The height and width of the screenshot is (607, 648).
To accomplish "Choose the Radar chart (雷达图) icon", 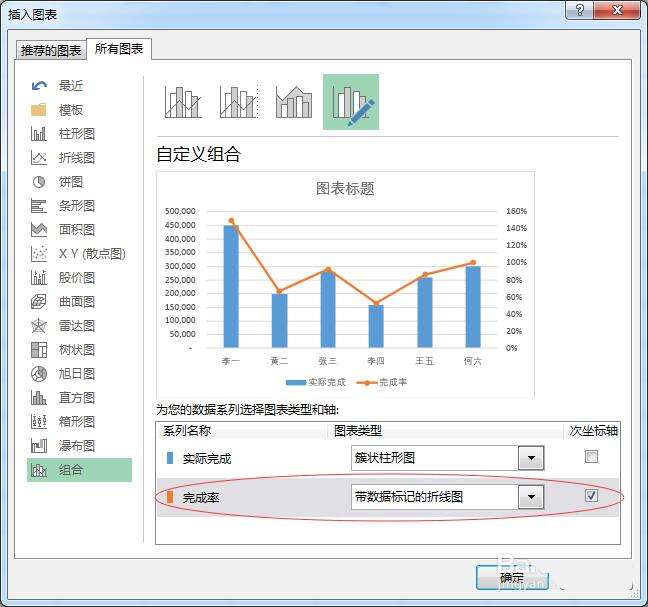I will (39, 326).
